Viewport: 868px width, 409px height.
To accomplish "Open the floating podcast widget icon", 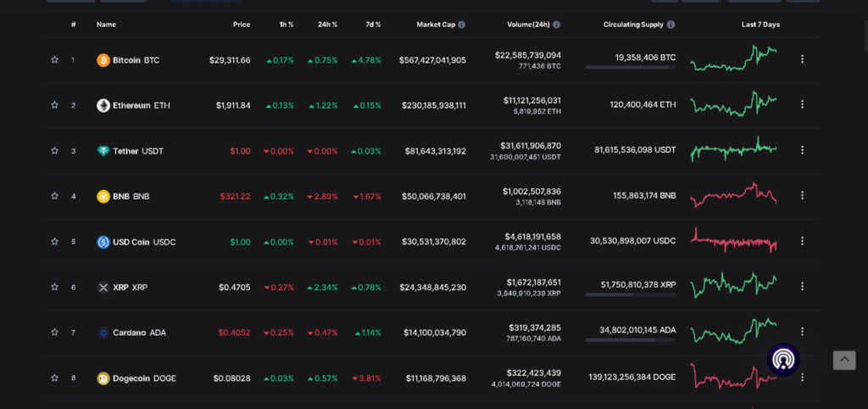I will 783,360.
